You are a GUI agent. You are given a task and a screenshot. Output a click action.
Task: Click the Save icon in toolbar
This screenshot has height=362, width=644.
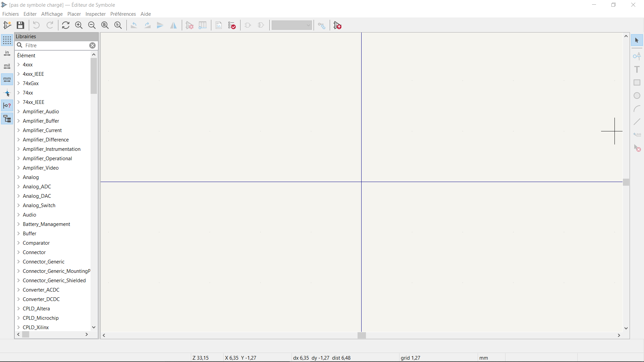click(x=20, y=25)
